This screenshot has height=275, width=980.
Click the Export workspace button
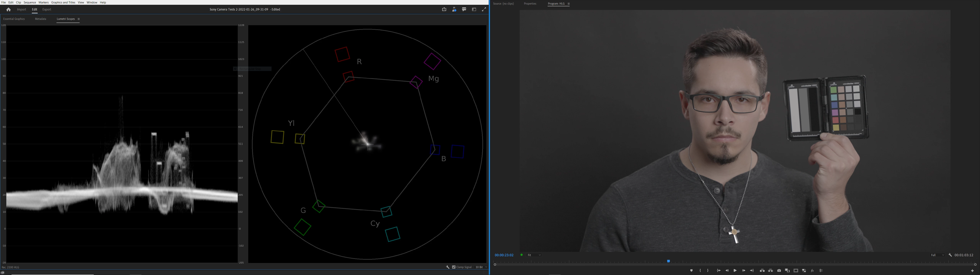point(47,10)
